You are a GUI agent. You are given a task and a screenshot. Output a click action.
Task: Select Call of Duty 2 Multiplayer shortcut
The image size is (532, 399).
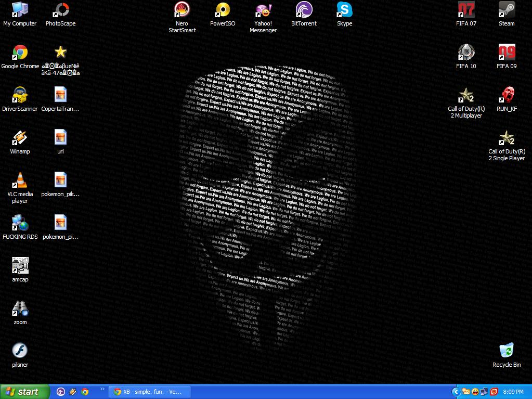coord(466,103)
